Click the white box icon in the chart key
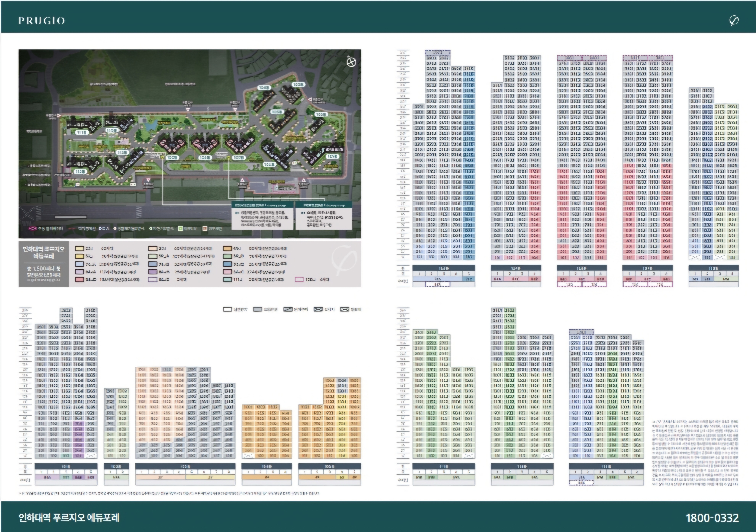The height and width of the screenshot is (532, 756). (x=228, y=309)
